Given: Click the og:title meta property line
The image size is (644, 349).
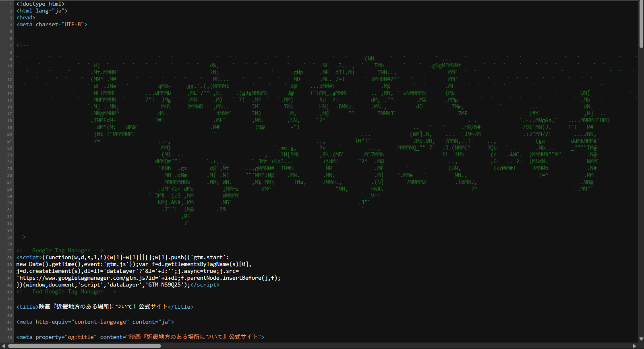Looking at the screenshot, I should 140,337.
